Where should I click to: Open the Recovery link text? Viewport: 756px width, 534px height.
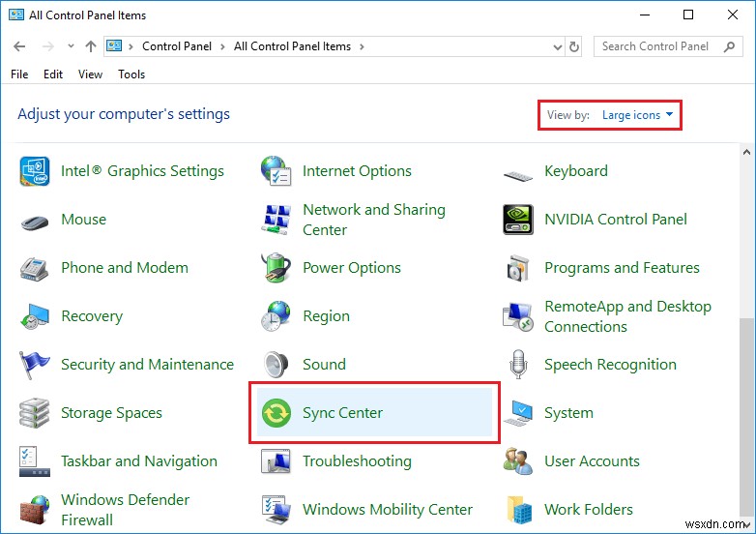tap(92, 316)
